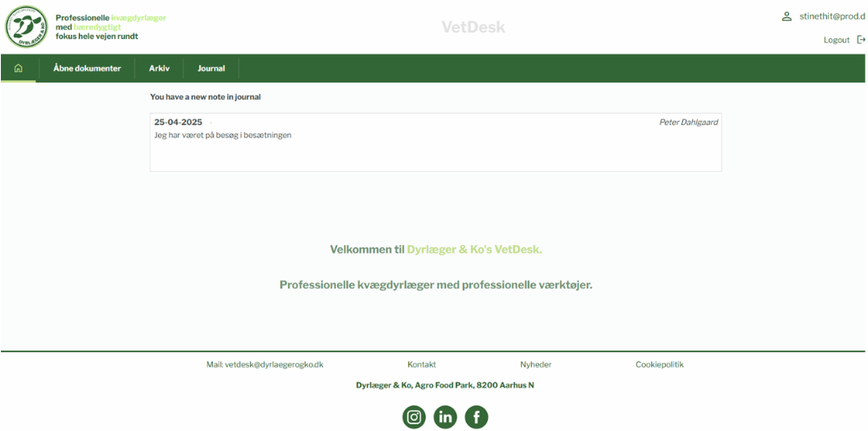Click the Logout link
Screen dimensions: 868x431
pyautogui.click(x=836, y=40)
